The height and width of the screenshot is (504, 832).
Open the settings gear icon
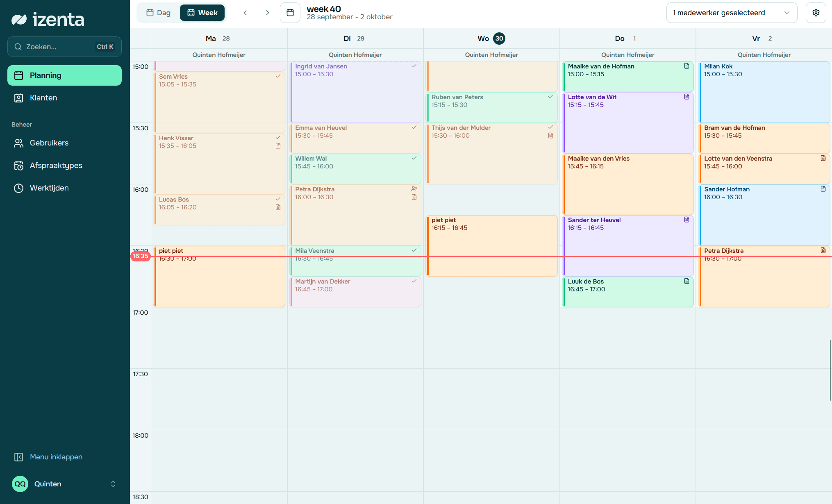(x=816, y=13)
